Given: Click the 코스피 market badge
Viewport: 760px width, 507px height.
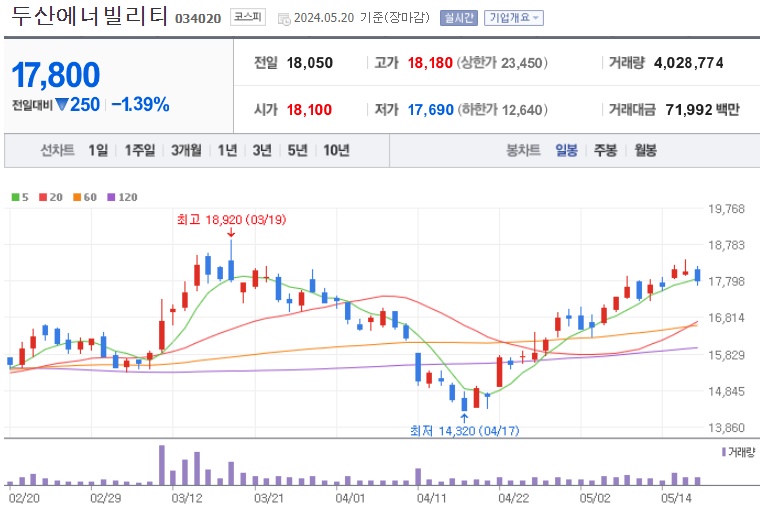Looking at the screenshot, I should (248, 17).
